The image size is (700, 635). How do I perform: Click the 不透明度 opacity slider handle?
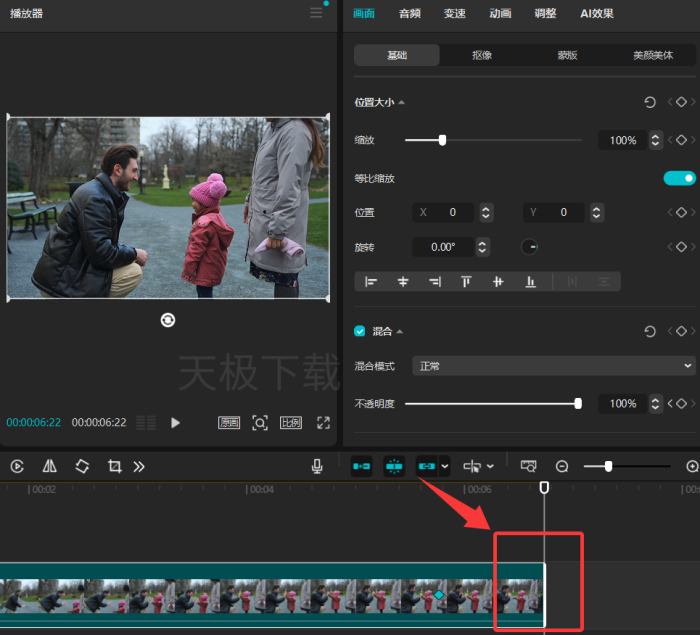point(578,403)
